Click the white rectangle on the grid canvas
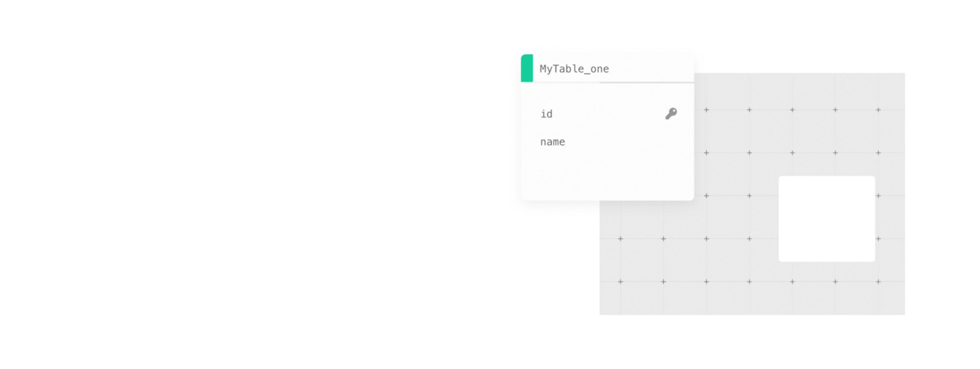The height and width of the screenshot is (369, 980). tap(826, 219)
